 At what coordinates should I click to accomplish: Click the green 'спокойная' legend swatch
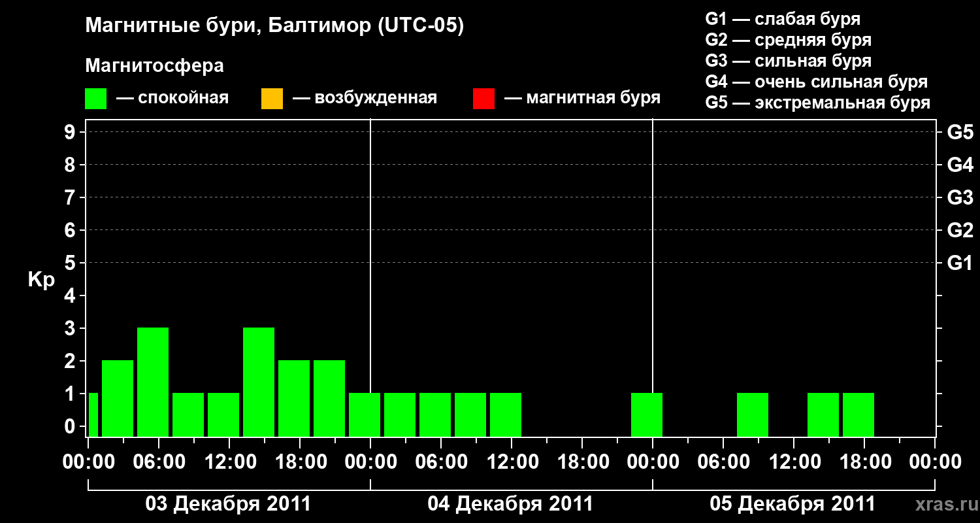pos(96,99)
